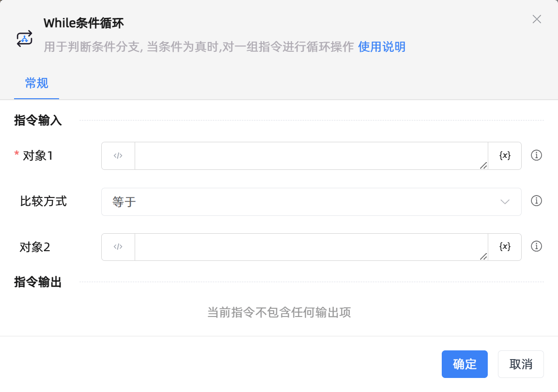Close the While条件循环 dialog
The image size is (558, 392).
click(x=537, y=19)
